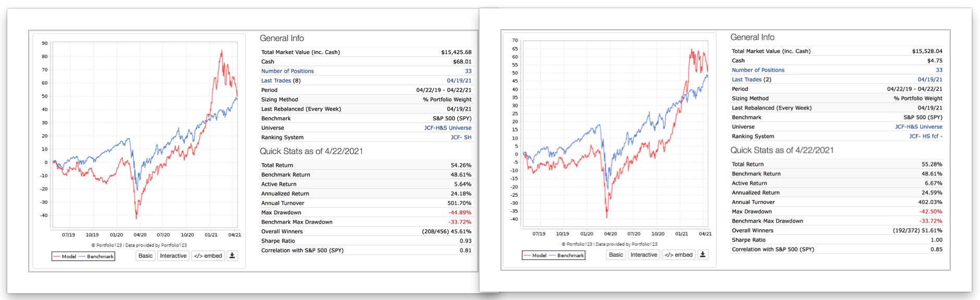Open JCF-H&S Universe link in left panel
980x300 pixels.
click(x=448, y=128)
